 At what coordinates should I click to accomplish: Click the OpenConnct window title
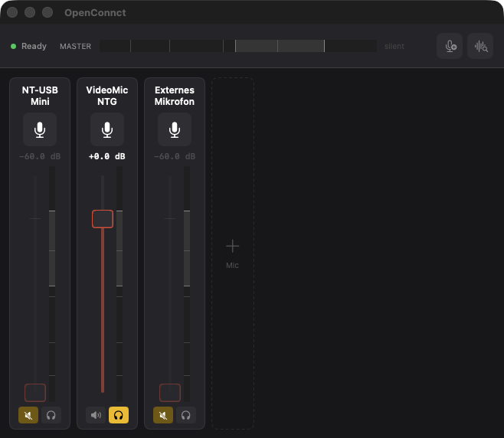pyautogui.click(x=95, y=12)
